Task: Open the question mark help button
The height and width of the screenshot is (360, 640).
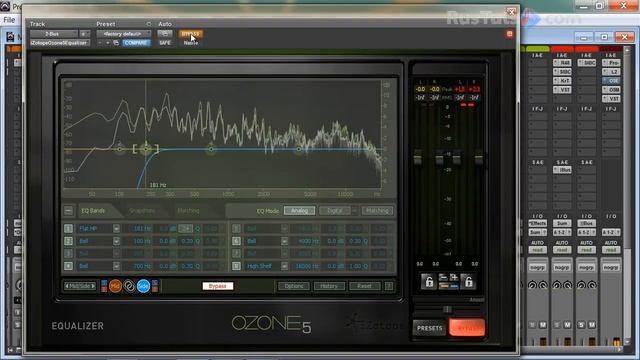Action: pos(389,286)
